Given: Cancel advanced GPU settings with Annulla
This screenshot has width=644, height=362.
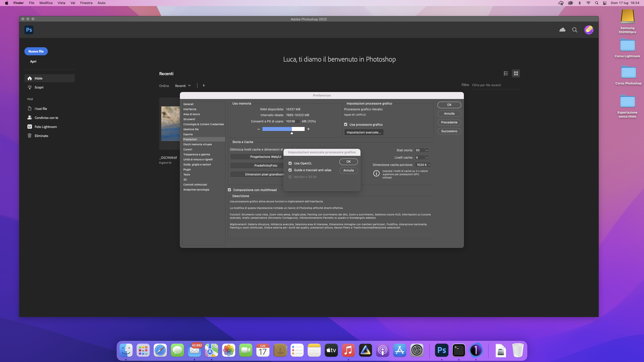Looking at the screenshot, I should (x=348, y=170).
